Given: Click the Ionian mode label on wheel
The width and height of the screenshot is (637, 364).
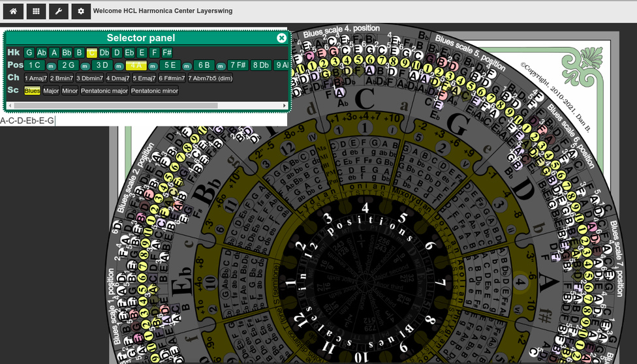Looking at the screenshot, I should tap(365, 187).
